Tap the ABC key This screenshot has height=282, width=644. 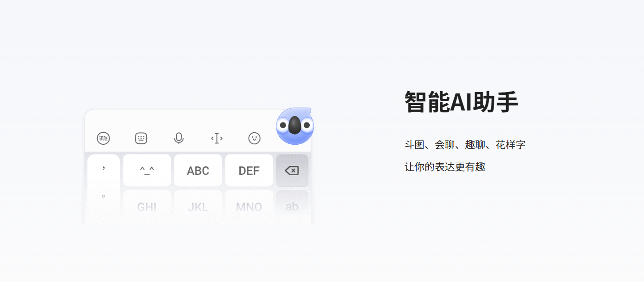tap(198, 171)
